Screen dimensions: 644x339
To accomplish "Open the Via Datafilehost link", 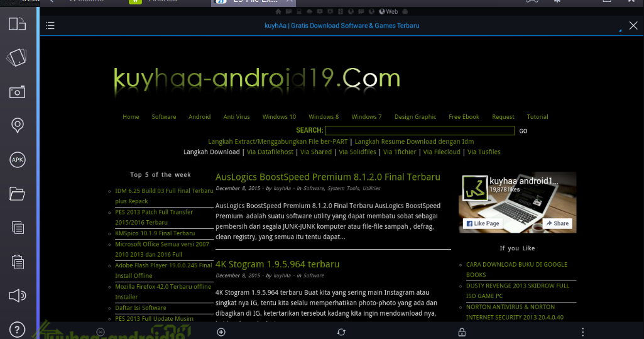I will pos(270,152).
